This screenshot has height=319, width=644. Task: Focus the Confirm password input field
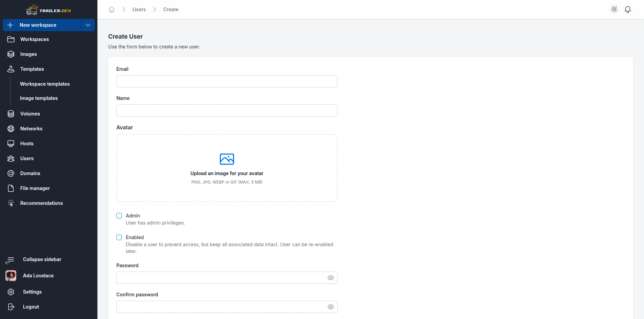coord(227,307)
